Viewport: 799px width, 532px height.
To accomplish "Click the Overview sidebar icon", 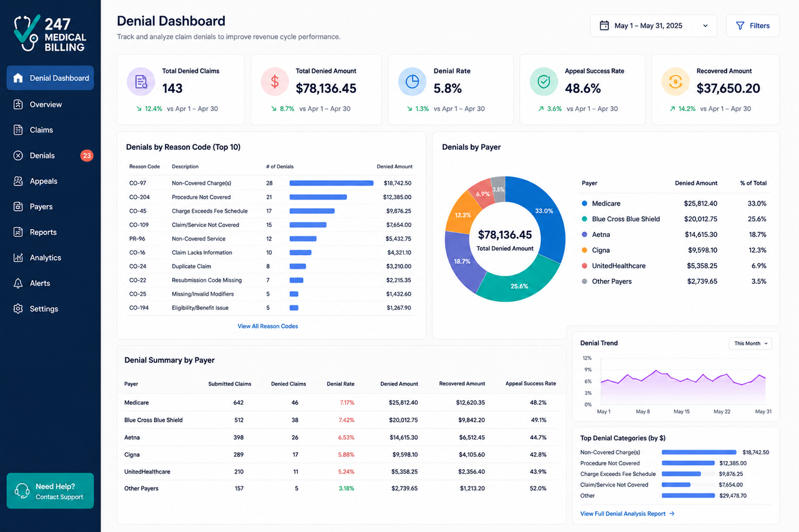I will tap(18, 104).
